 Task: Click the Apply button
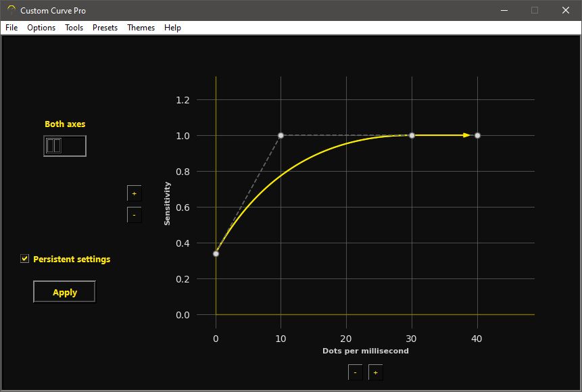(x=65, y=292)
